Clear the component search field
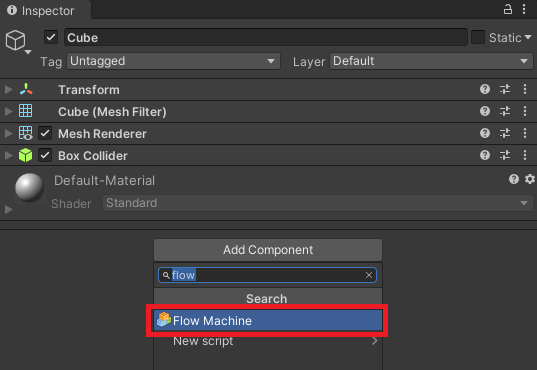The height and width of the screenshot is (370, 537). point(369,275)
